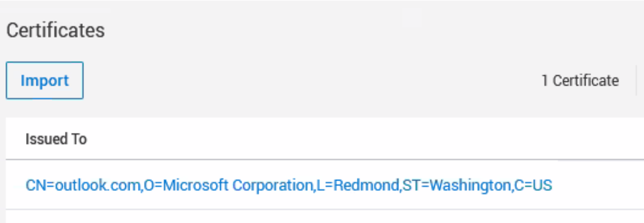This screenshot has width=644, height=223.
Task: Click the Issued To column header
Action: pos(56,139)
